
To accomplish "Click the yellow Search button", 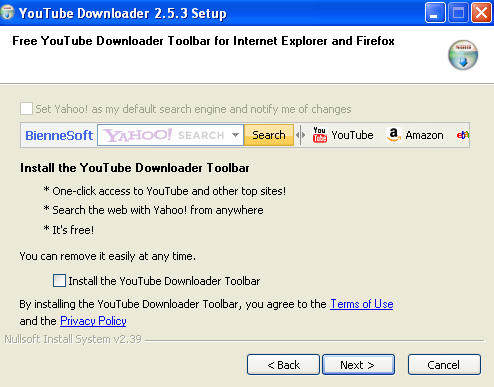I will 269,135.
